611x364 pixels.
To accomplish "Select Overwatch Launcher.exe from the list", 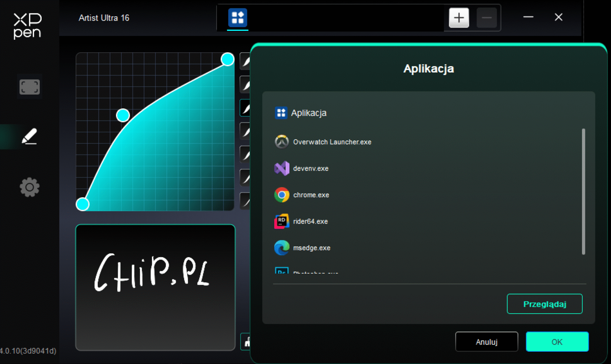I will pos(331,142).
